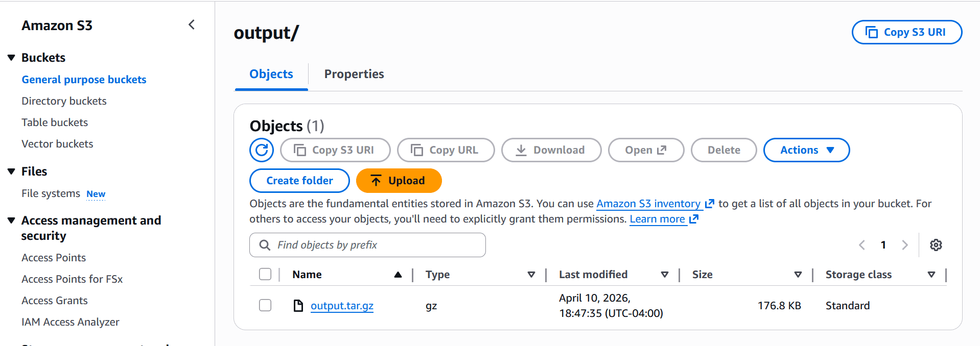Select all objects header checkbox

point(265,274)
